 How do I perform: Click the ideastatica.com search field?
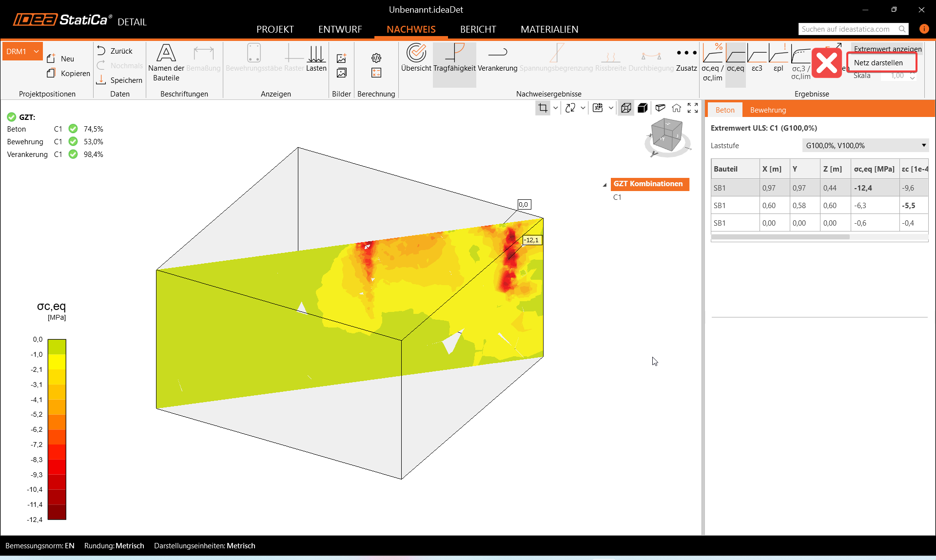coord(846,29)
